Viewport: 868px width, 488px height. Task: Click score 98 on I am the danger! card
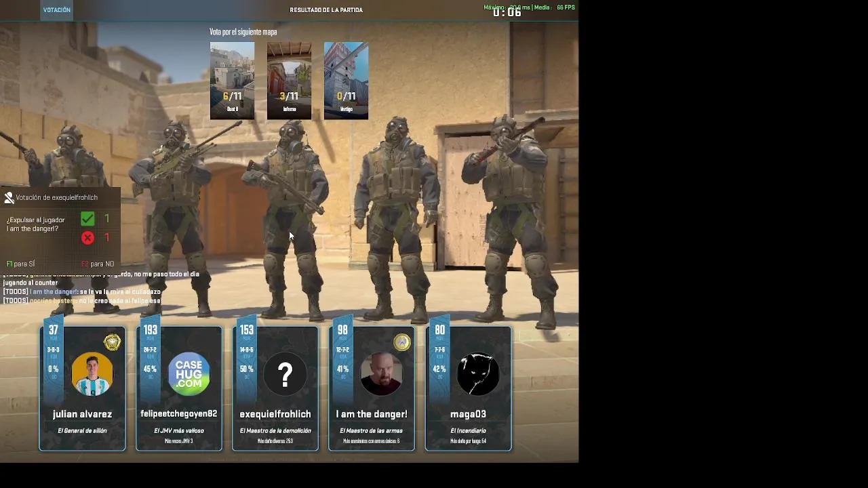342,331
